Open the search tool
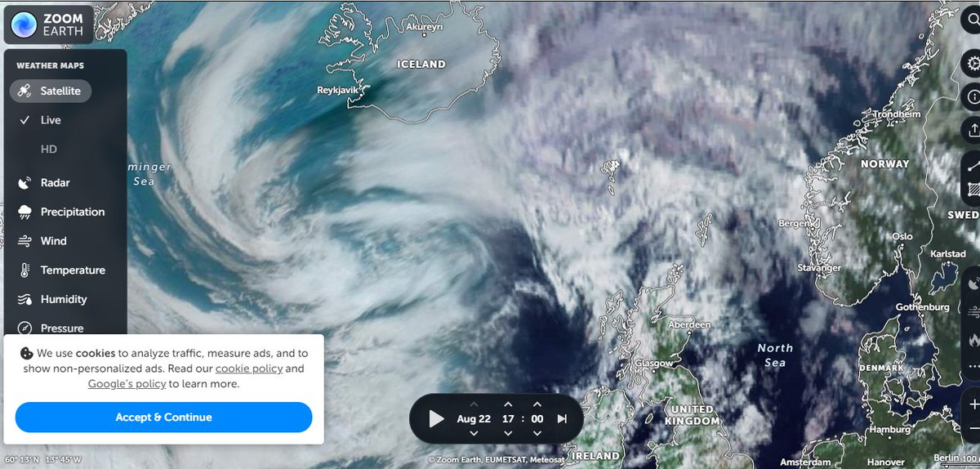The height and width of the screenshot is (469, 980). [x=973, y=20]
